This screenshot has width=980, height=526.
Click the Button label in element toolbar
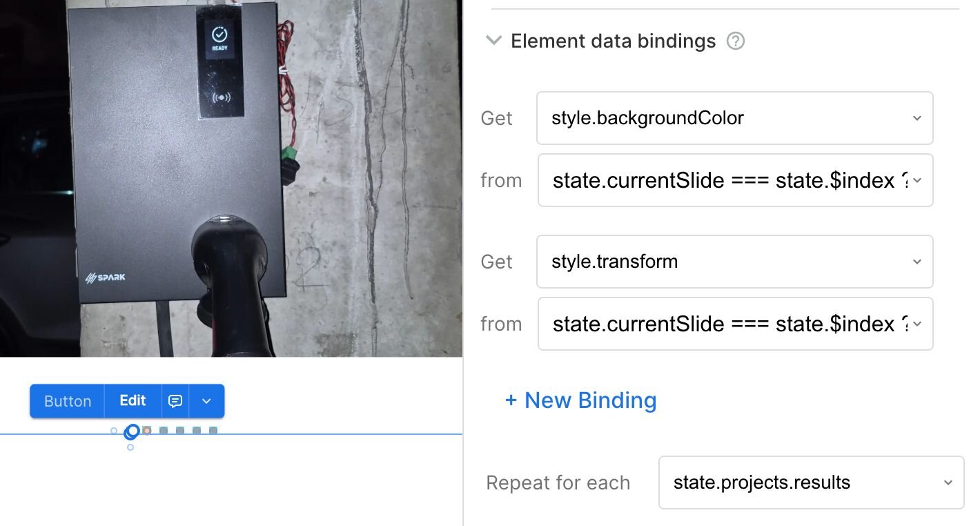click(68, 401)
